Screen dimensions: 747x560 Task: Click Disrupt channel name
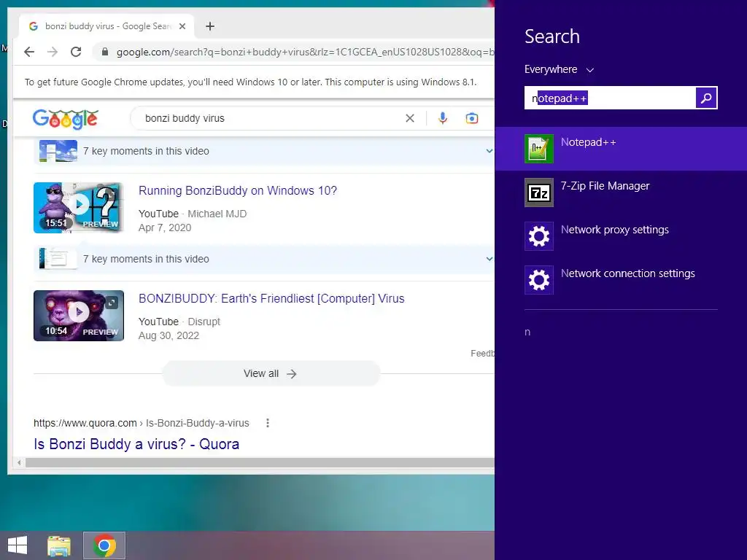click(204, 322)
